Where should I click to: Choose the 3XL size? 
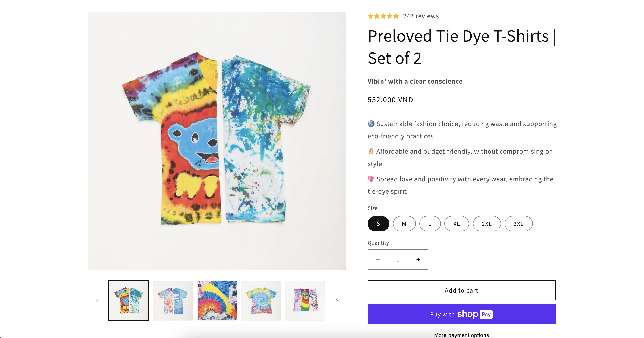coord(518,224)
